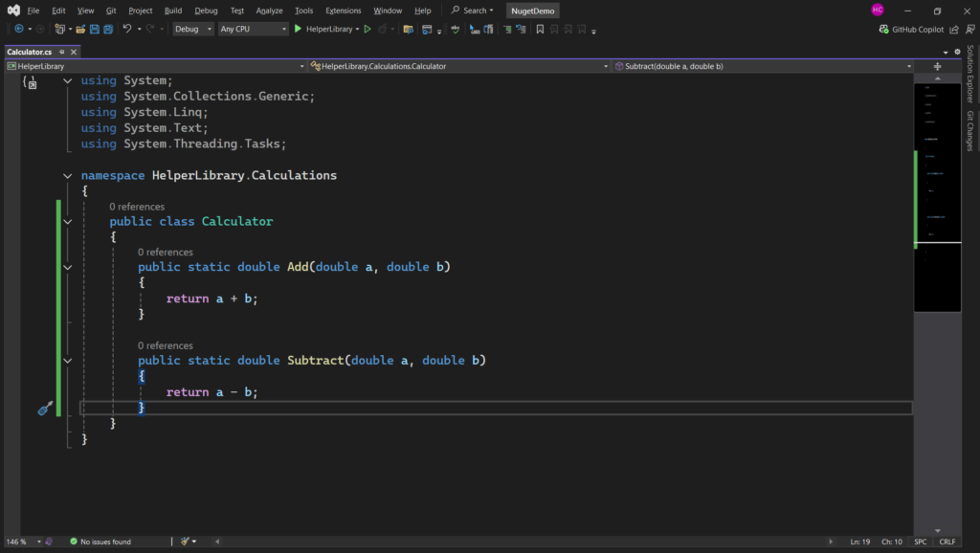Click the Visual Studio logo icon
This screenshot has height=553, width=980.
tap(13, 10)
